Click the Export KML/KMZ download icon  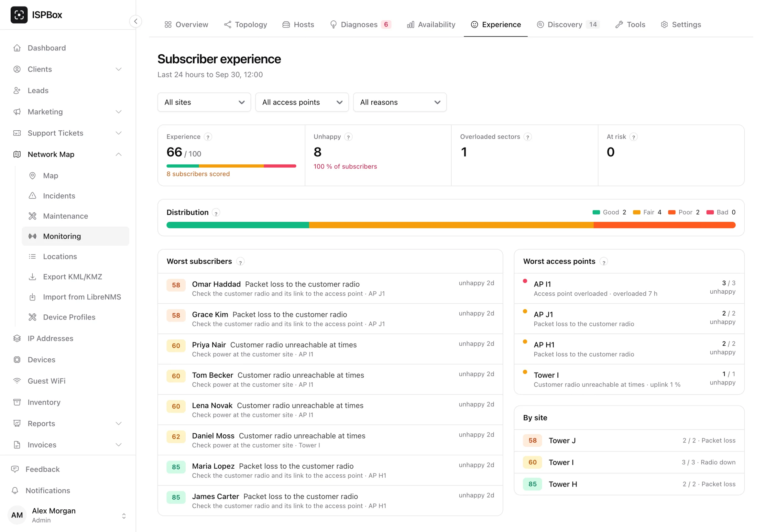32,277
